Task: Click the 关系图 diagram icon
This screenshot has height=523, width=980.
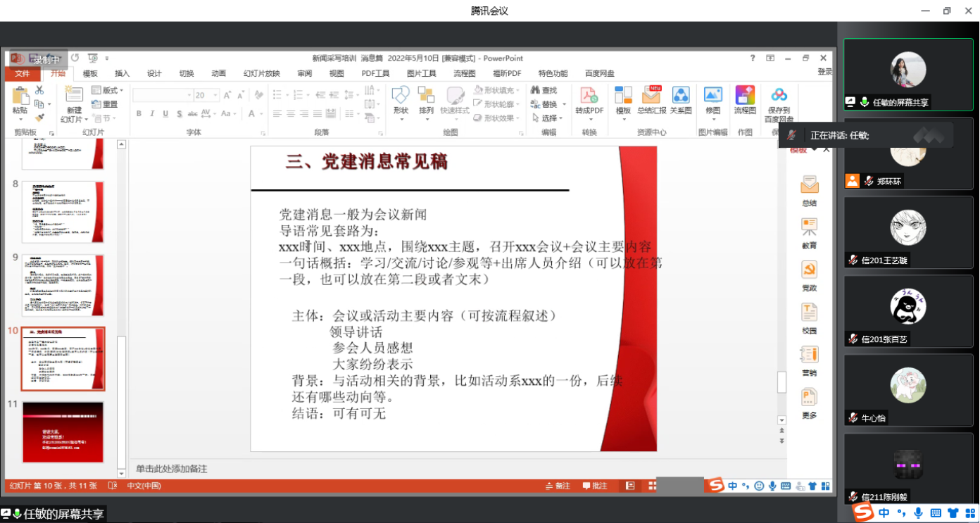Action: pyautogui.click(x=680, y=96)
